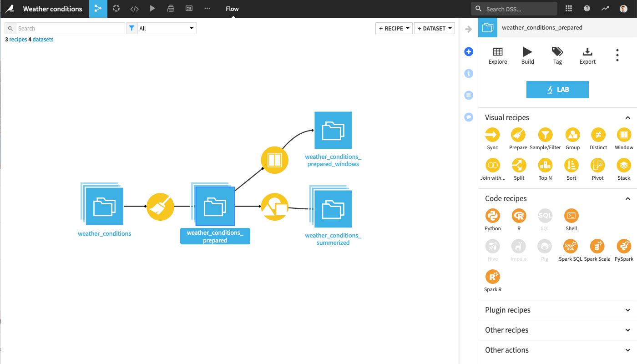This screenshot has height=364, width=637.
Task: Expand the Plugin recipes section
Action: click(x=627, y=310)
